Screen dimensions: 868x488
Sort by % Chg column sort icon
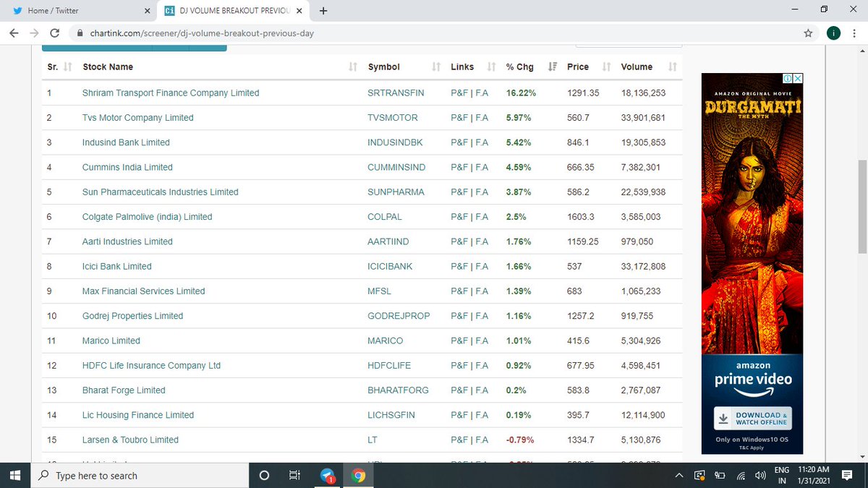pyautogui.click(x=553, y=67)
